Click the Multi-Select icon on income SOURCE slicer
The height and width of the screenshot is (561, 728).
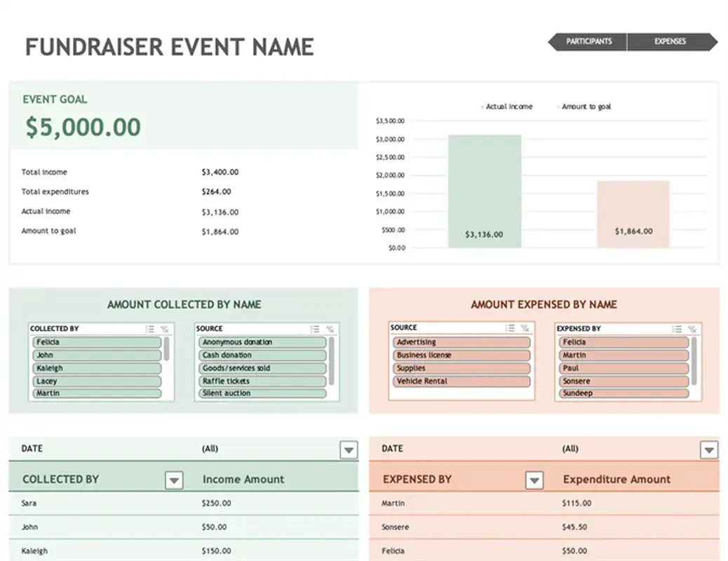tap(315, 327)
